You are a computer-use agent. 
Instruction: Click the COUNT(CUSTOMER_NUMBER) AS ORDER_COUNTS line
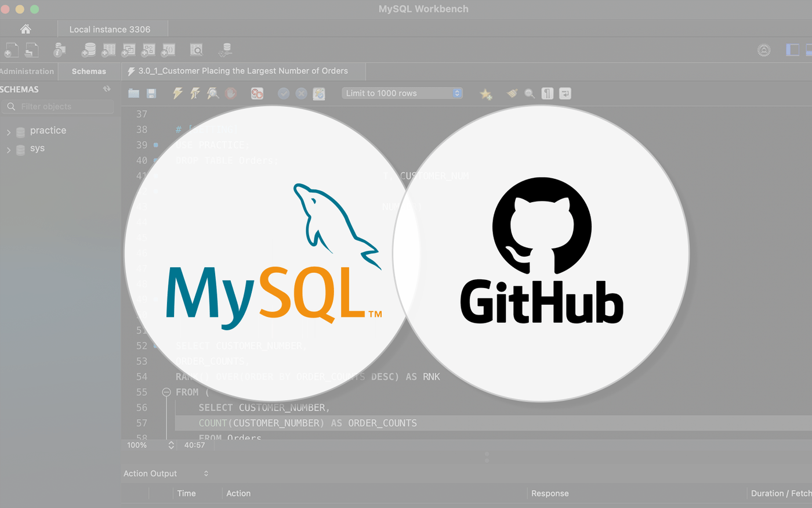(307, 423)
